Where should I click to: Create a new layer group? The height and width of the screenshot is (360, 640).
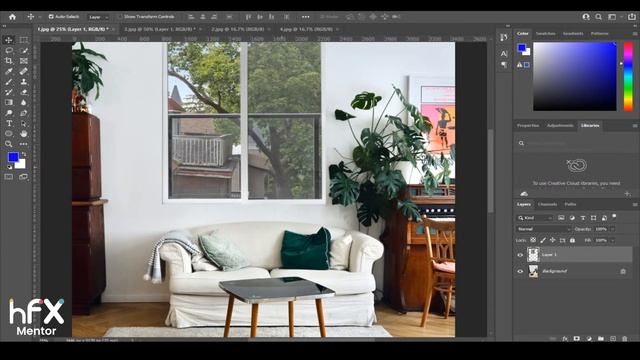(600, 339)
